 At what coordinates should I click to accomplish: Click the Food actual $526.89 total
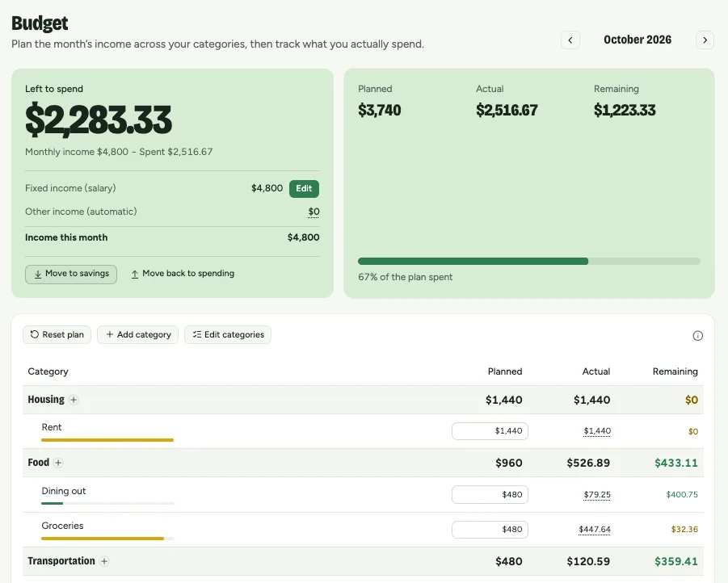coord(588,463)
